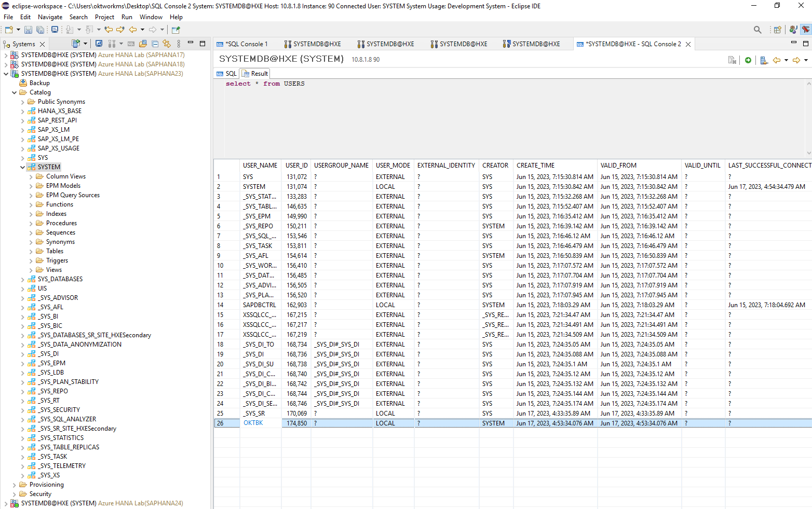812x509 pixels.
Task: Maximize the Systems view panel
Action: (202, 44)
